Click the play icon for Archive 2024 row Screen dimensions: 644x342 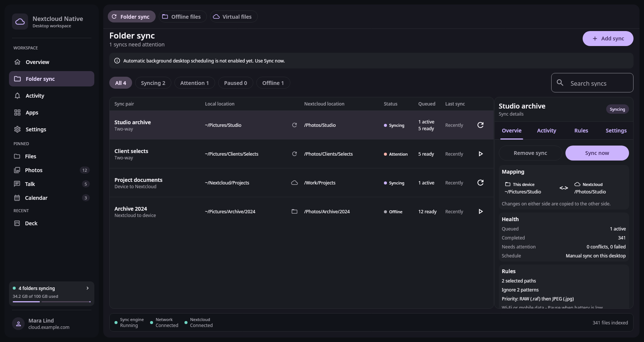tap(480, 211)
